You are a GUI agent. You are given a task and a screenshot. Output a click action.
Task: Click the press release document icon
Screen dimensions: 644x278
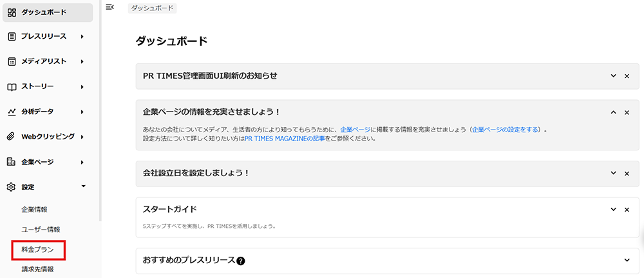tap(12, 36)
